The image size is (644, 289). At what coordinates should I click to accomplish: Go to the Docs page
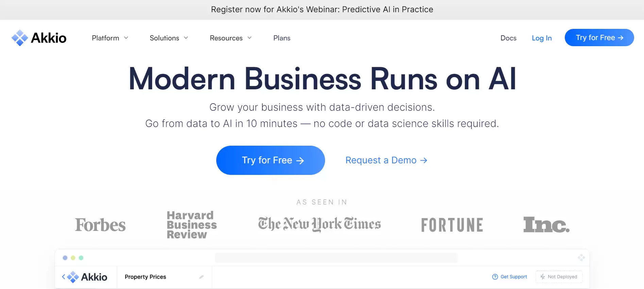[x=508, y=38]
